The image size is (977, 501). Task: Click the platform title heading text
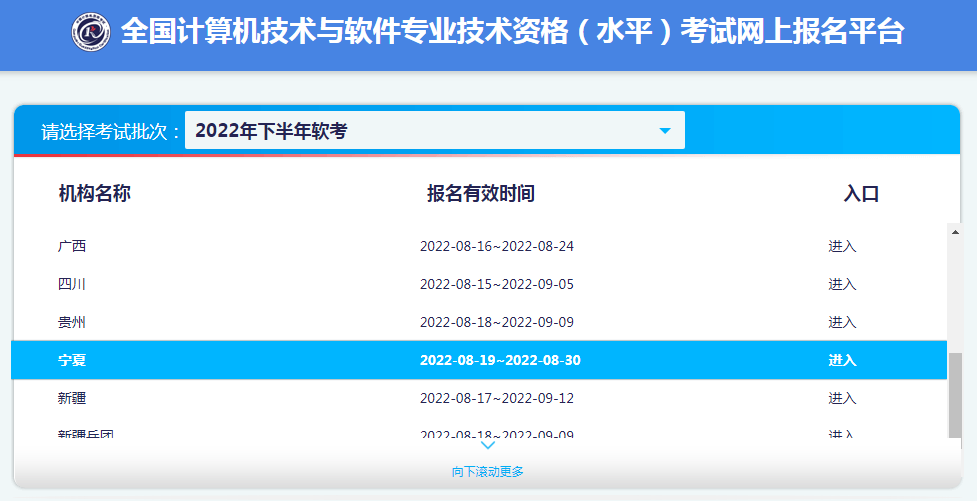click(512, 32)
